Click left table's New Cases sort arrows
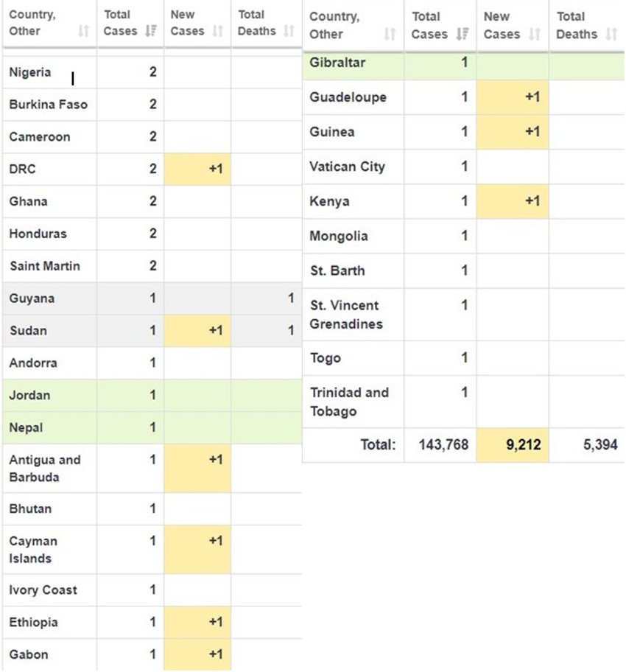The image size is (626, 672). coord(218,31)
